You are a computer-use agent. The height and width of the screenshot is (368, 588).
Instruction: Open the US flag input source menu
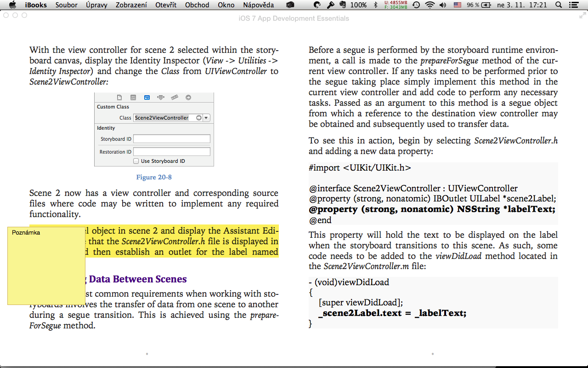(457, 5)
